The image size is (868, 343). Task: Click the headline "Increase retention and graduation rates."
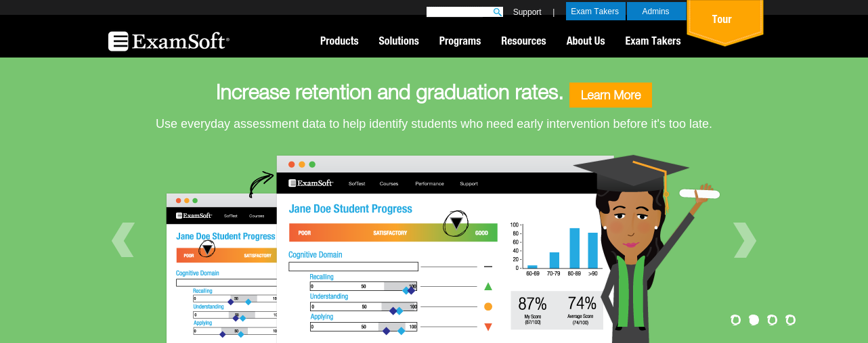pyautogui.click(x=389, y=92)
